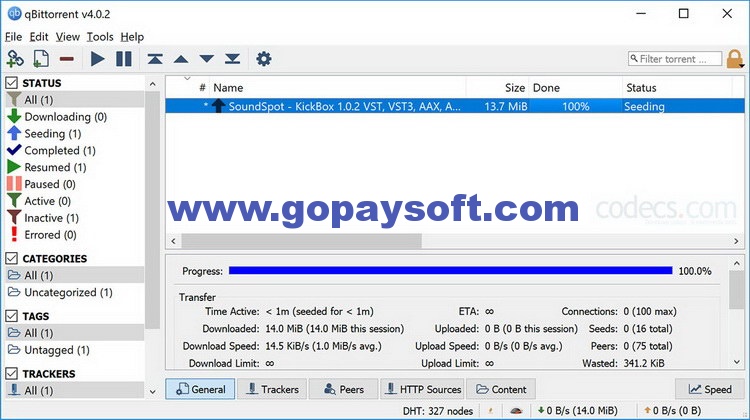Focus the Filter torrent search box
The image size is (750, 420).
[x=674, y=59]
